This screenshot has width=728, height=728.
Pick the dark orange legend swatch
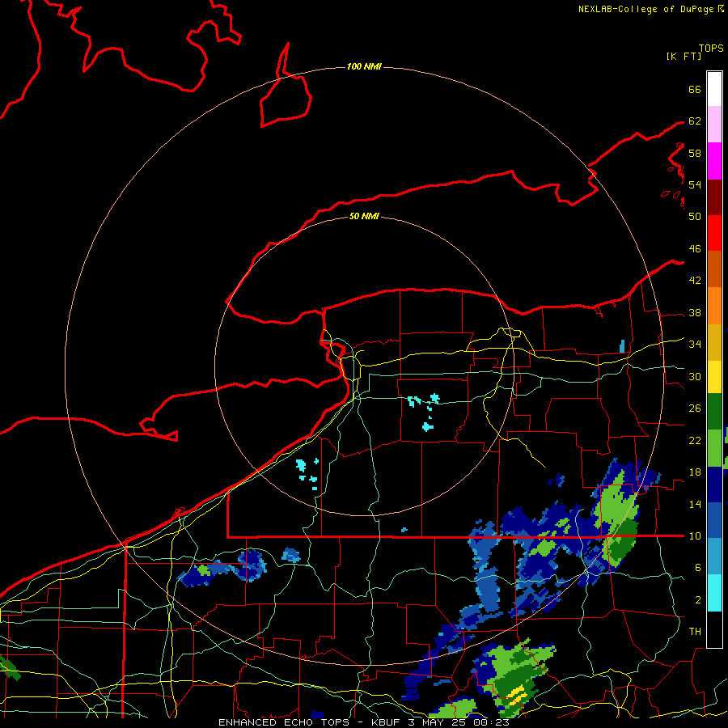[x=714, y=269]
